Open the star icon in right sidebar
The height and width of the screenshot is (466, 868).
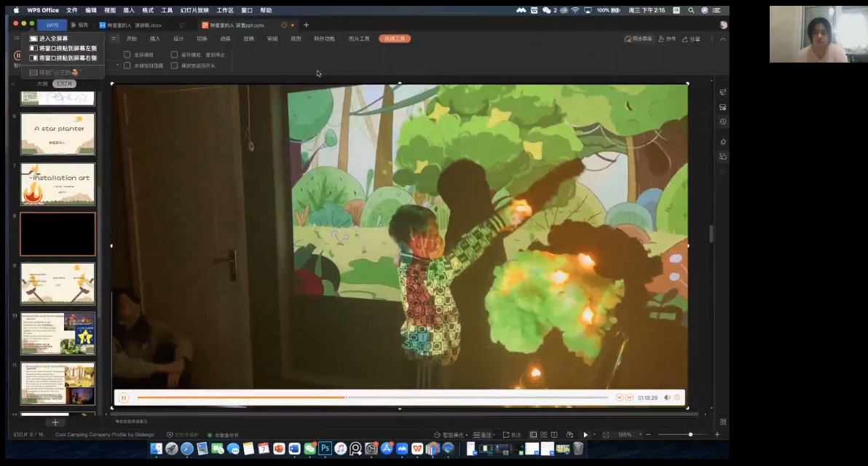click(723, 142)
